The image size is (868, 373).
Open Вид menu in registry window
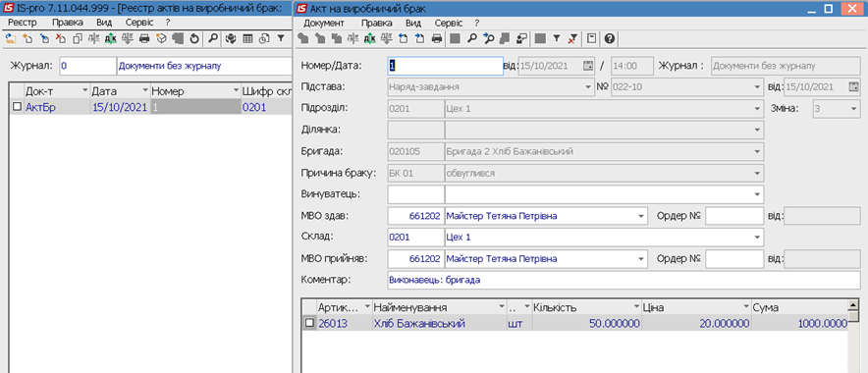coord(104,23)
